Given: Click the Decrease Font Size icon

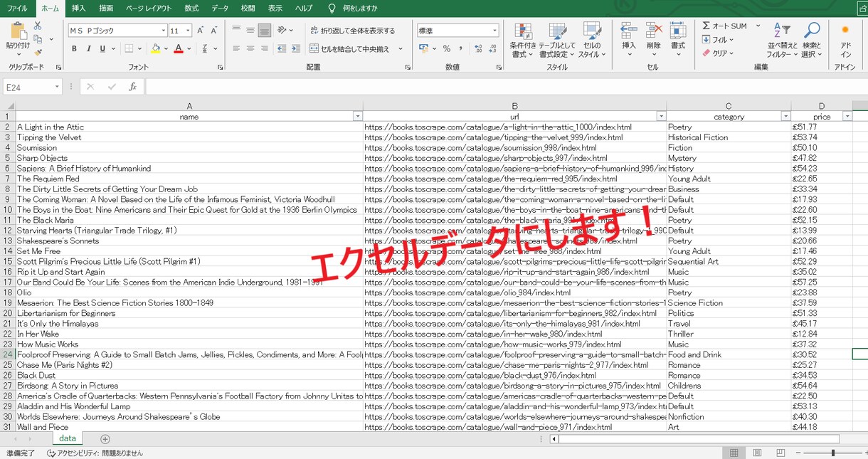Looking at the screenshot, I should (214, 31).
